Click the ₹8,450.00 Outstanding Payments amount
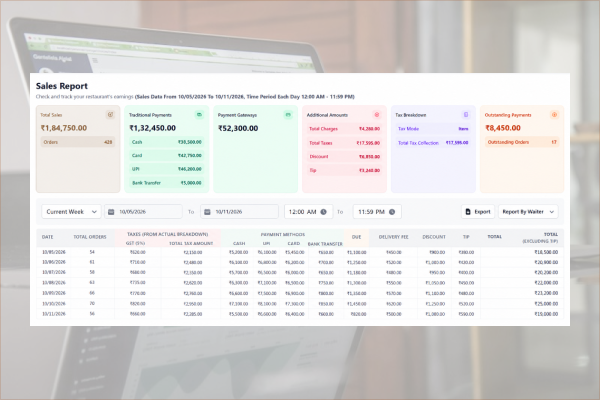Image resolution: width=600 pixels, height=400 pixels. tap(503, 128)
